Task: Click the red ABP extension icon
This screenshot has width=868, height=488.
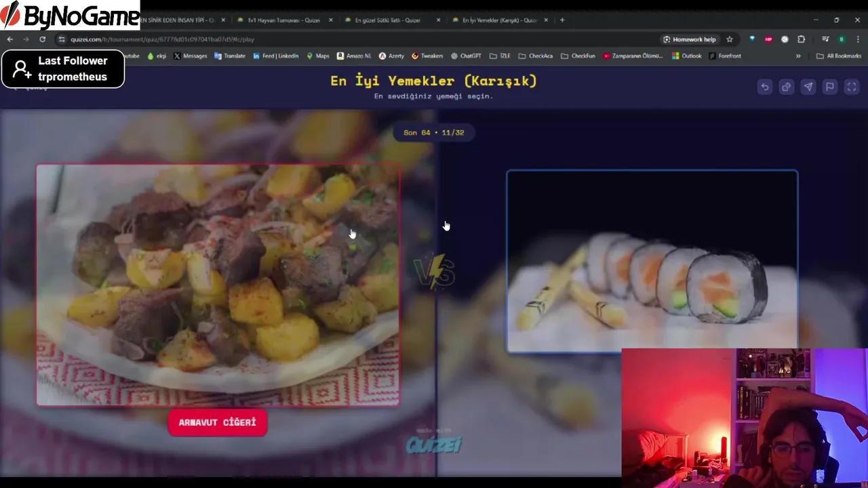Action: (x=768, y=39)
